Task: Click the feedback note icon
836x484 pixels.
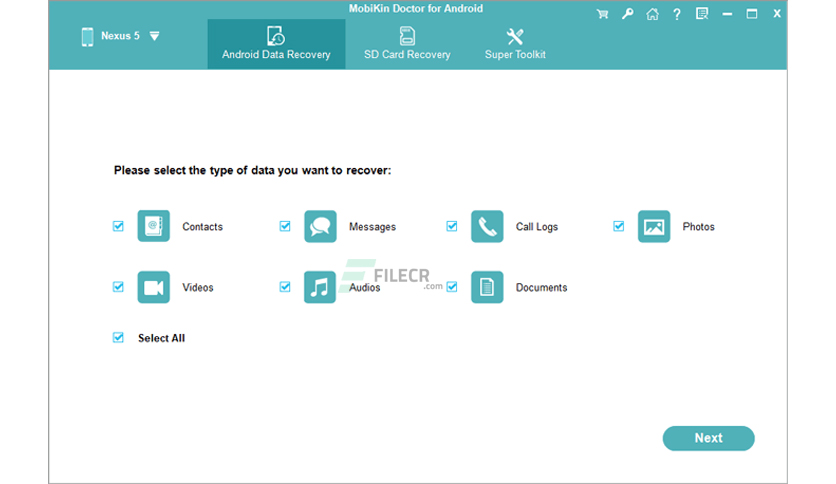Action: (702, 14)
